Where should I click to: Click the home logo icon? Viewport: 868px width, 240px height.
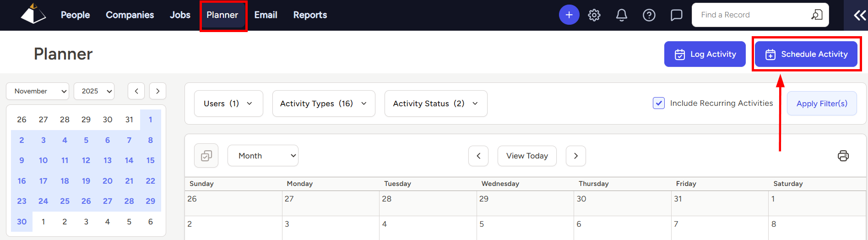click(33, 14)
